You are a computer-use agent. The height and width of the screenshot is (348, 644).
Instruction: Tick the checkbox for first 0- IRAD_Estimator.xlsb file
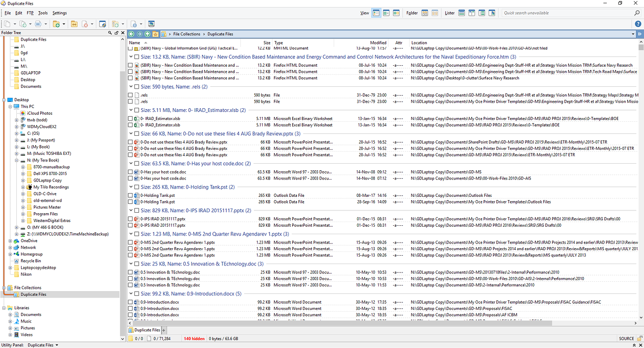(131, 118)
